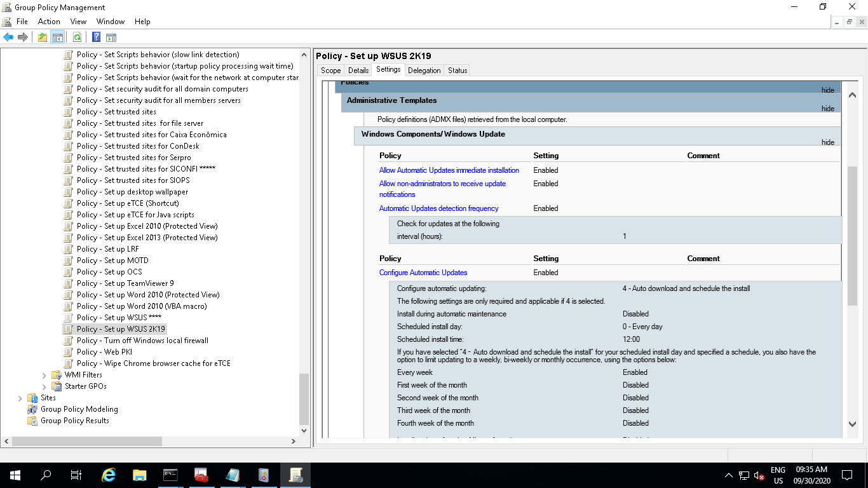The image size is (868, 488).
Task: Open Notepad-like app on taskbar
Action: (x=233, y=475)
